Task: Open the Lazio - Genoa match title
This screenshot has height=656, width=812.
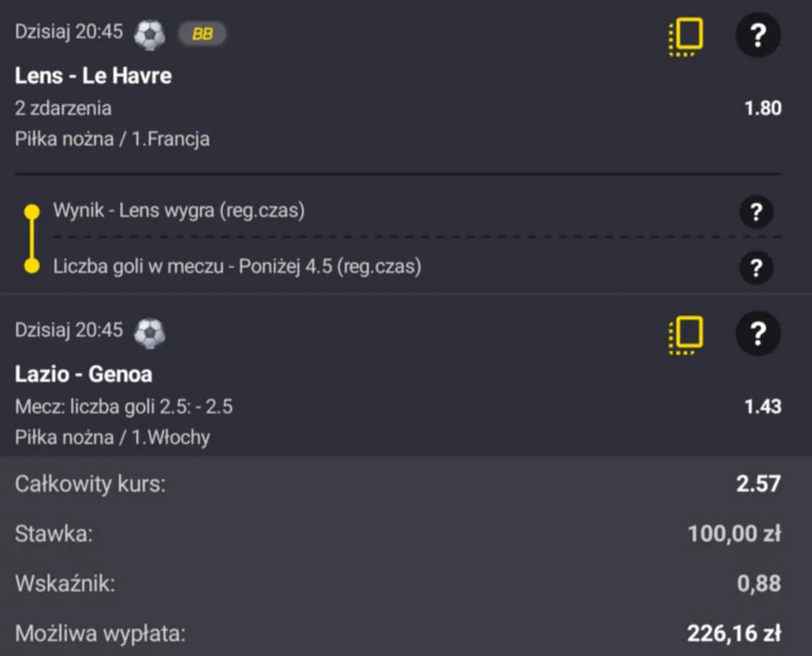Action: pyautogui.click(x=84, y=374)
